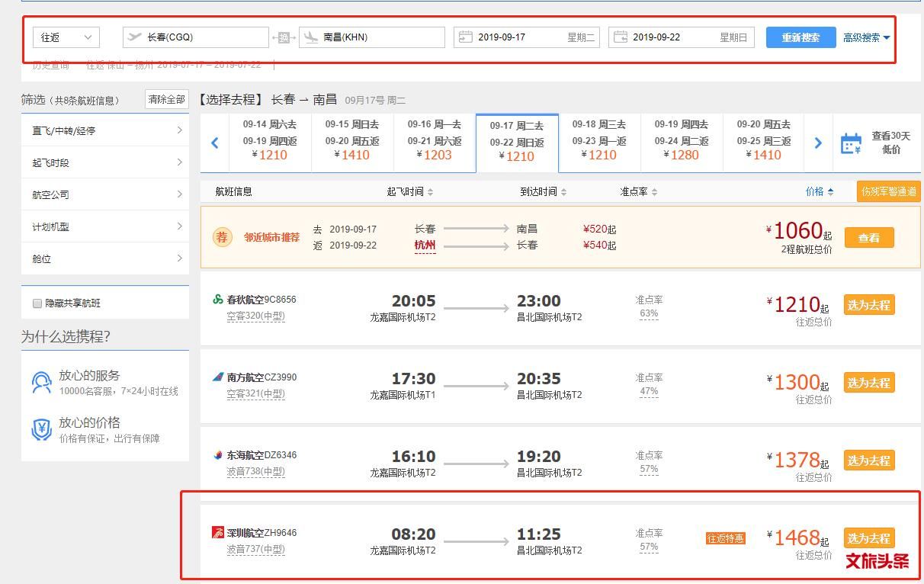Click the 荐 recommendation badge icon
Viewport: 924px width, 584px height.
(222, 237)
